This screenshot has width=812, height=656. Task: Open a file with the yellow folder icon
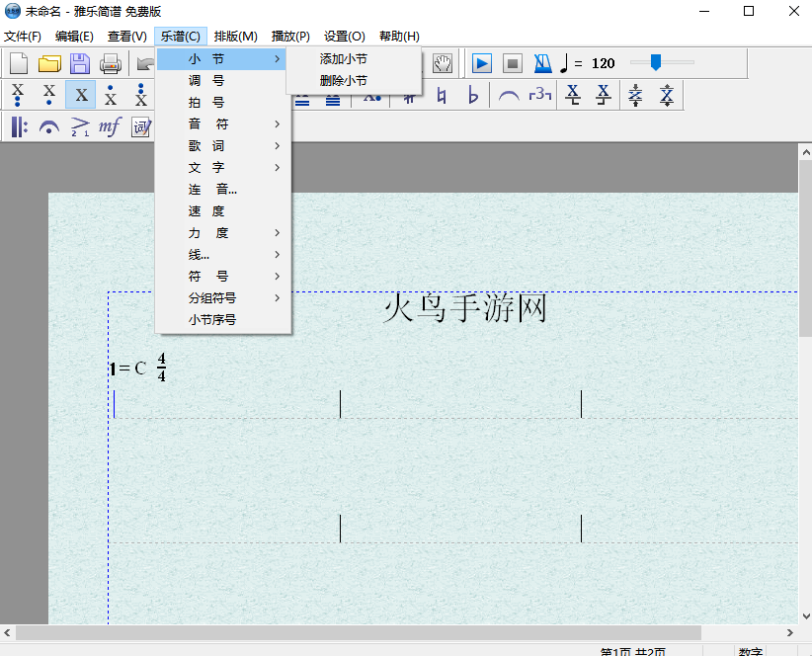click(49, 63)
